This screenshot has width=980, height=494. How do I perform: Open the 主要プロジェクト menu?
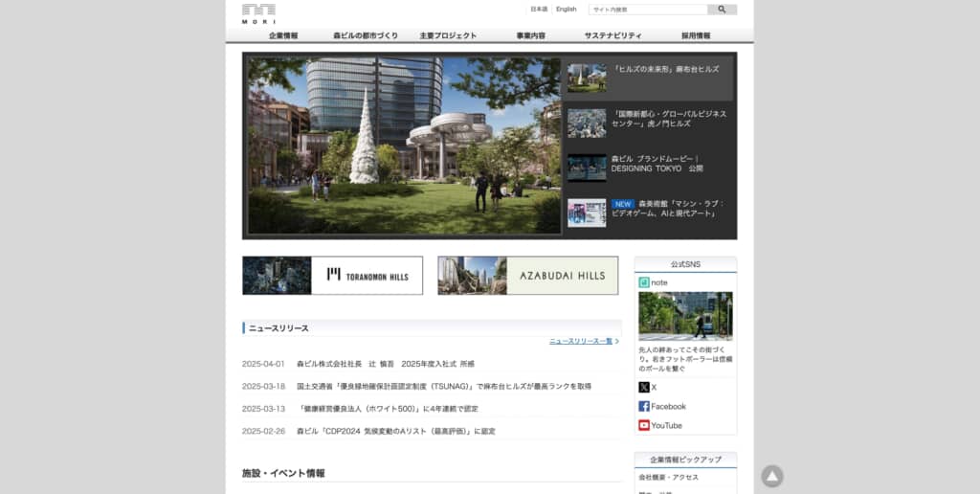(448, 35)
